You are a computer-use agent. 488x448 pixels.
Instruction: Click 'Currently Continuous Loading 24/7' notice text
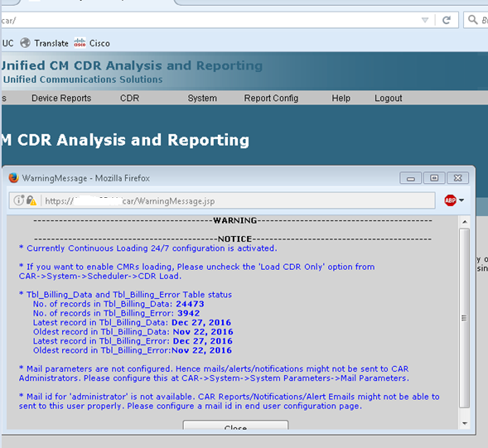(147, 248)
